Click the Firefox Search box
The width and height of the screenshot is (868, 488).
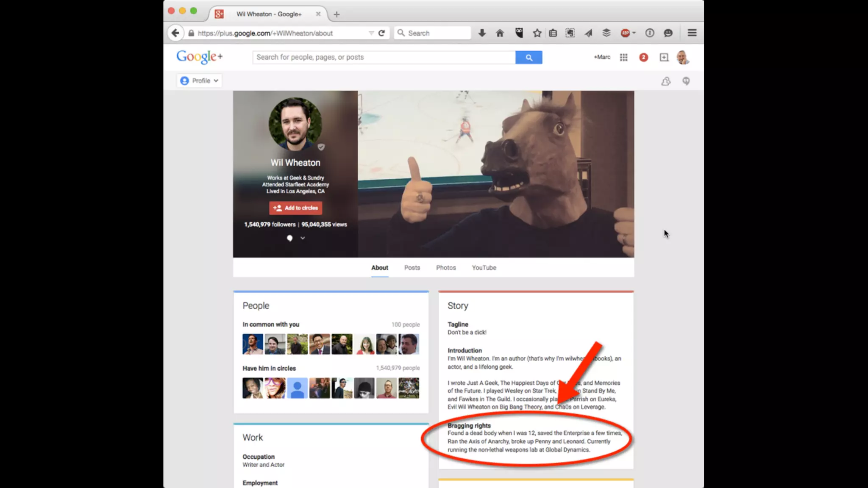point(433,33)
